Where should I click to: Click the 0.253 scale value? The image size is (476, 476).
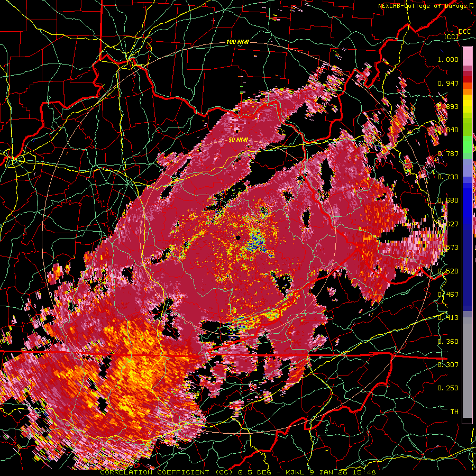pyautogui.click(x=448, y=388)
